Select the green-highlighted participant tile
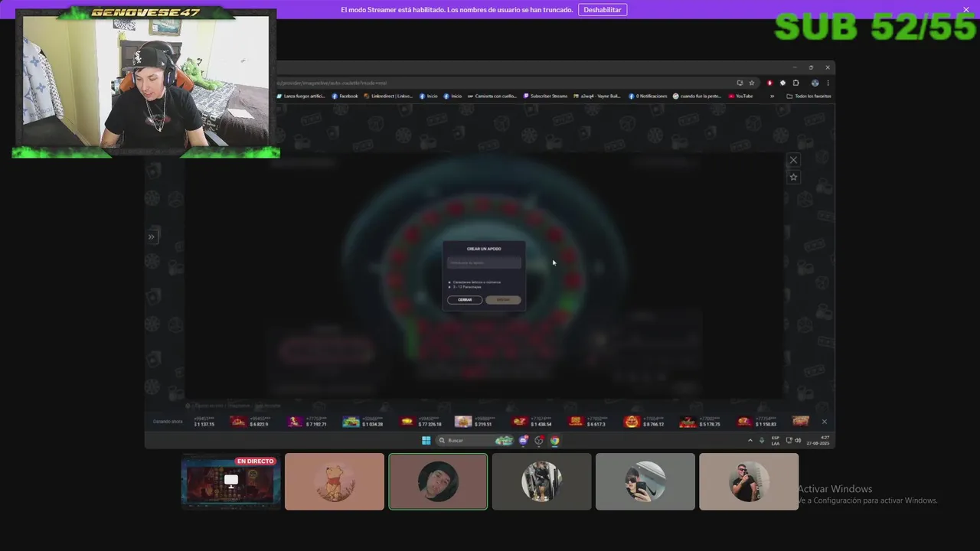This screenshot has height=551, width=980. pyautogui.click(x=438, y=481)
